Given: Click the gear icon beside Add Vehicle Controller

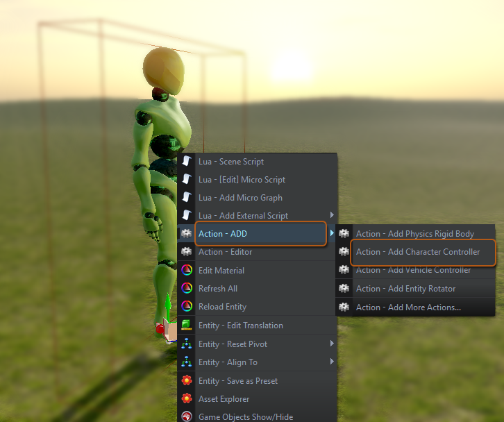Looking at the screenshot, I should pyautogui.click(x=344, y=270).
